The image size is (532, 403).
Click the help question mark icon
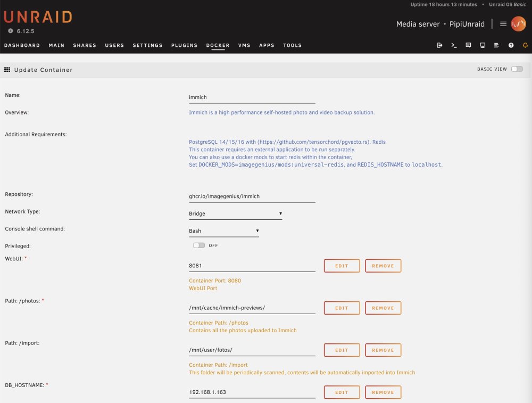511,45
